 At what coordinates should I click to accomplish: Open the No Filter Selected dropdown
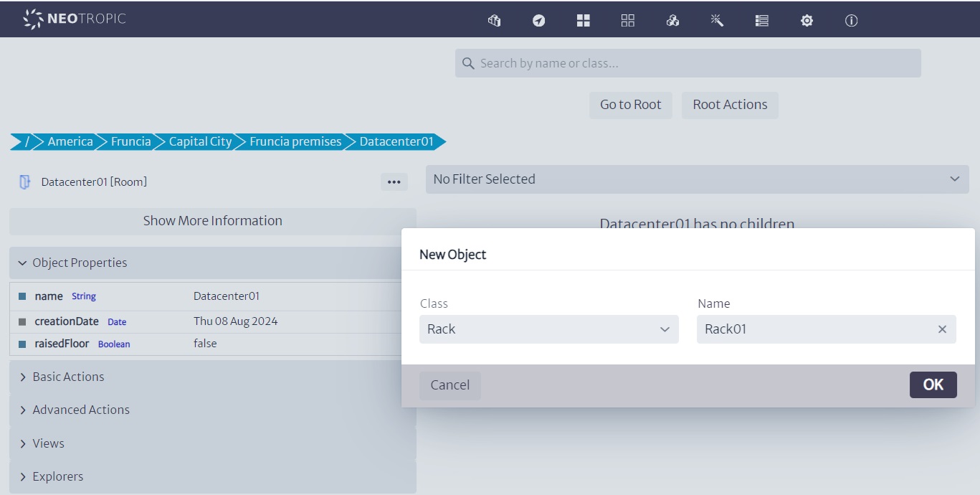pyautogui.click(x=697, y=179)
